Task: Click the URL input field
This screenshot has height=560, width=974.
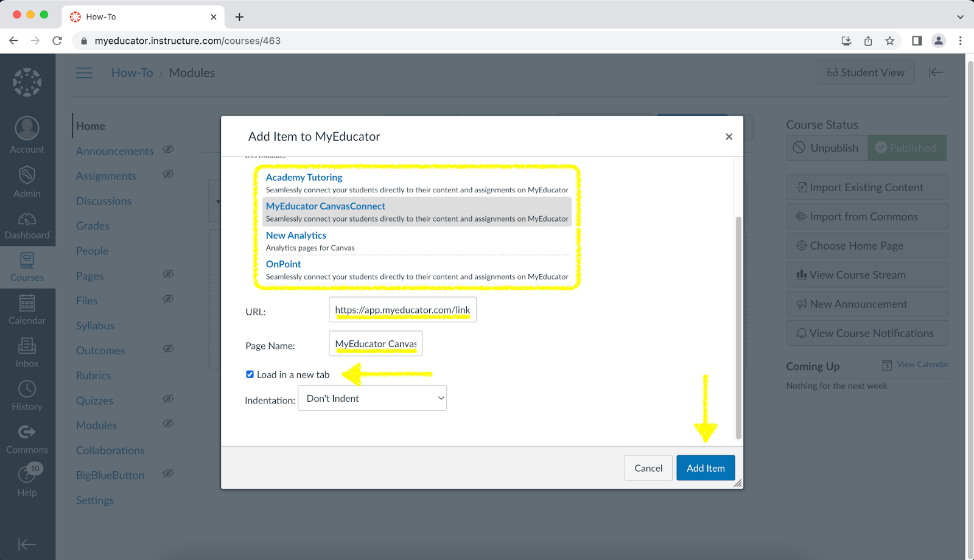Action: click(402, 310)
